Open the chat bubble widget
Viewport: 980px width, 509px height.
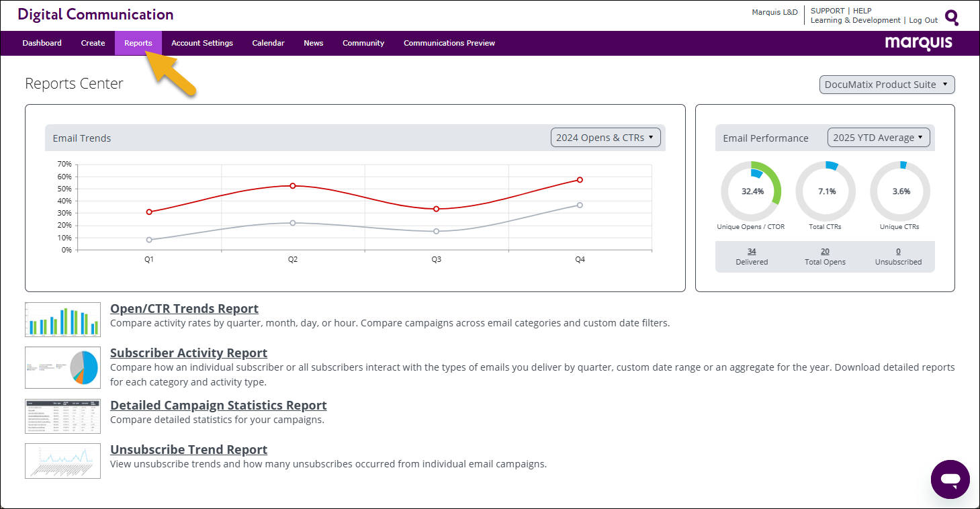coord(950,479)
